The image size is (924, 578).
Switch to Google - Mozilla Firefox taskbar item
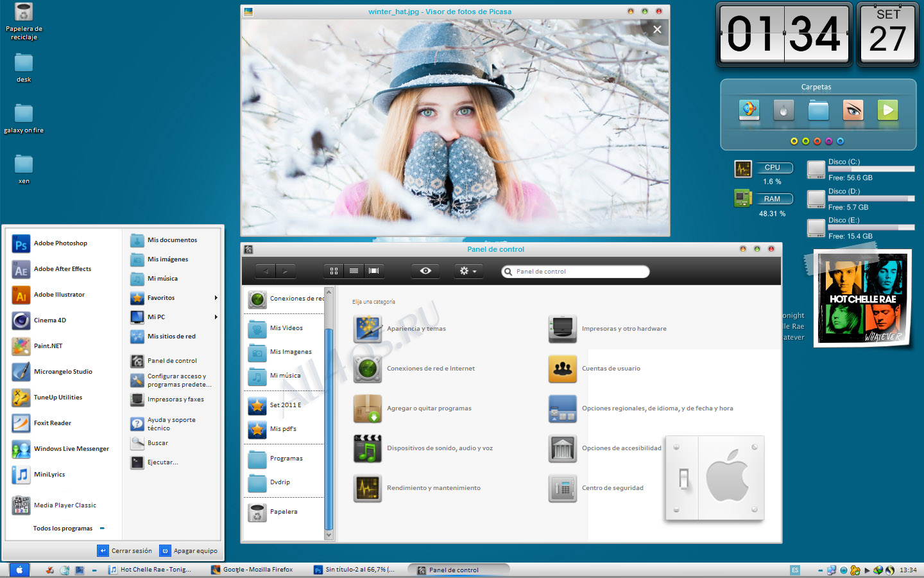click(x=257, y=570)
